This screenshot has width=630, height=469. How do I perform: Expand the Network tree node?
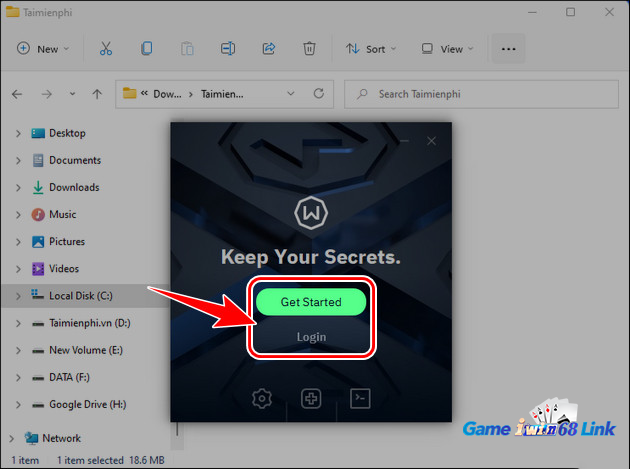[x=12, y=438]
